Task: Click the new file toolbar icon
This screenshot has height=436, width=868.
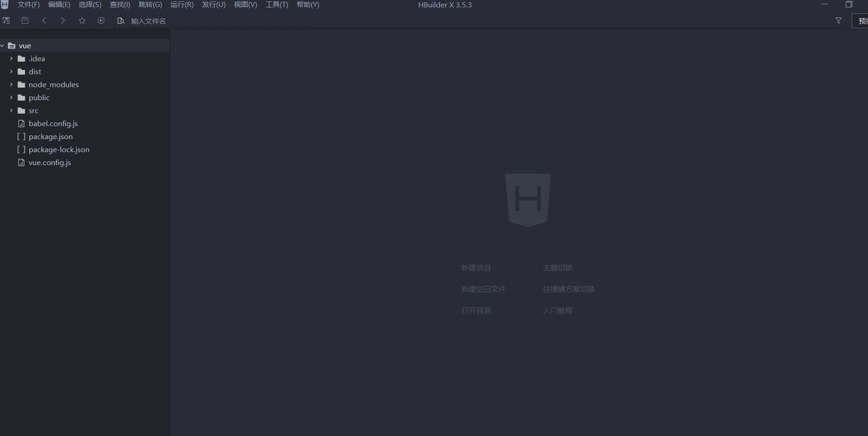Action: click(6, 20)
